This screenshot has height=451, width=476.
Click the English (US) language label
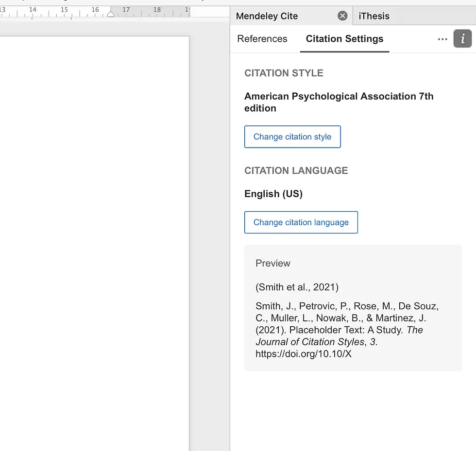(273, 194)
